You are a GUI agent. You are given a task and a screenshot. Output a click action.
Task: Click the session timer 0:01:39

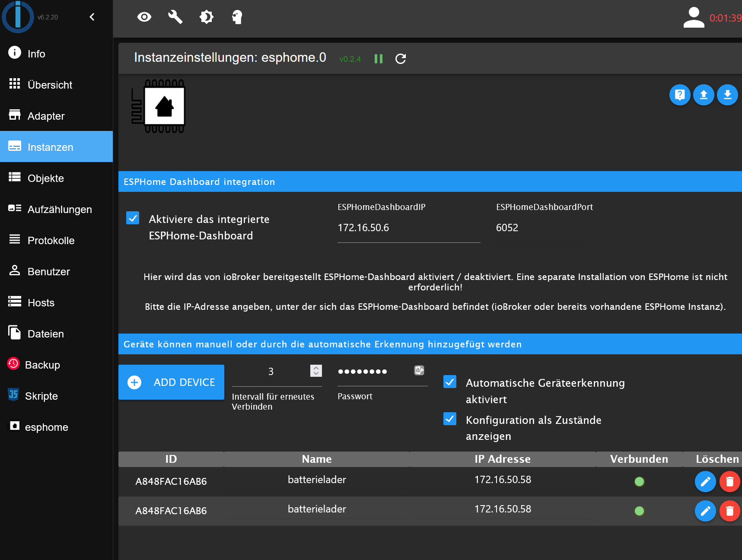[x=726, y=18]
